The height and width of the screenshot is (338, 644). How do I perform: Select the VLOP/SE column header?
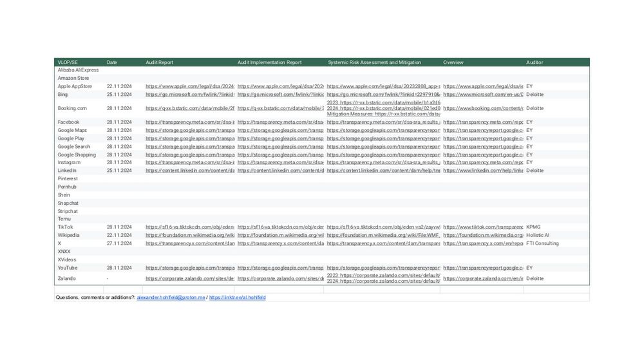[68, 62]
